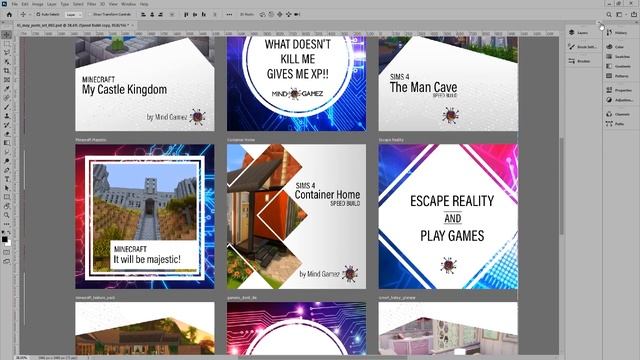Open the Help menu

pos(144,4)
